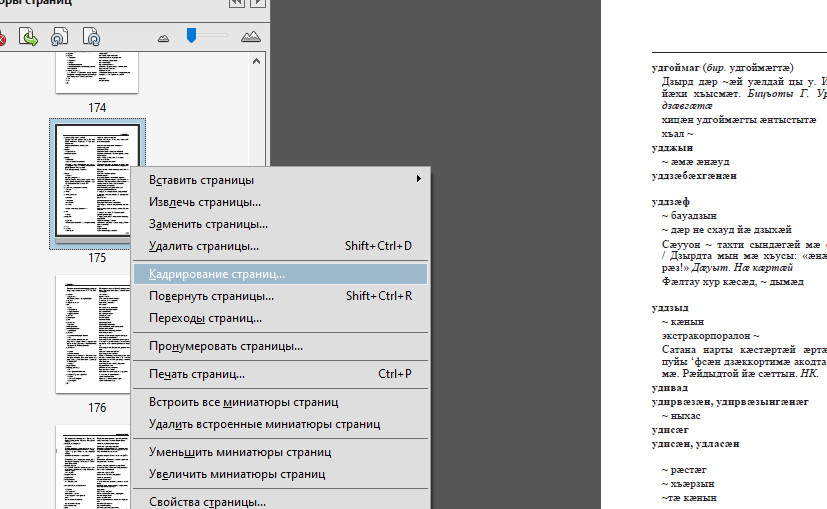
Task: Choose Удалить встроенные миниатюры страниц
Action: point(281,424)
